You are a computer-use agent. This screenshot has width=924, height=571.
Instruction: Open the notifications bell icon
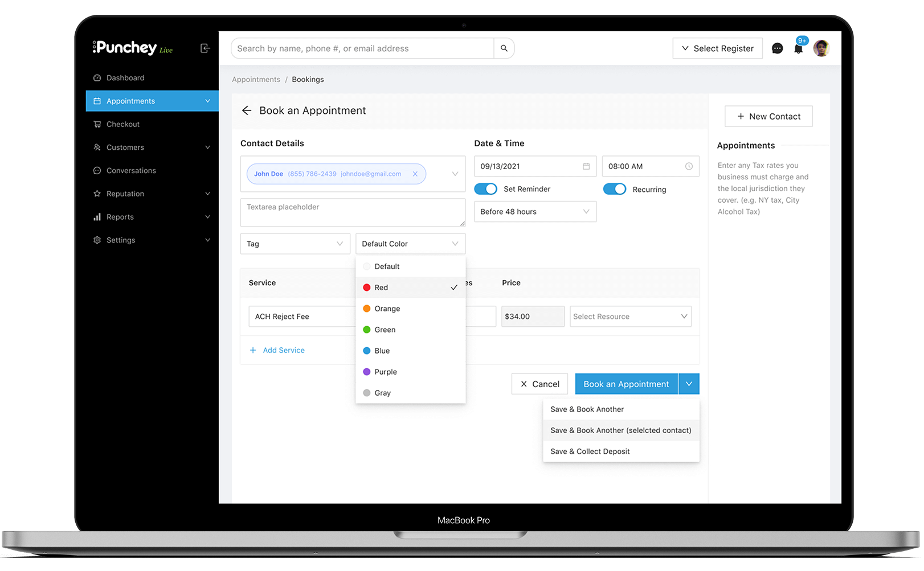click(799, 48)
